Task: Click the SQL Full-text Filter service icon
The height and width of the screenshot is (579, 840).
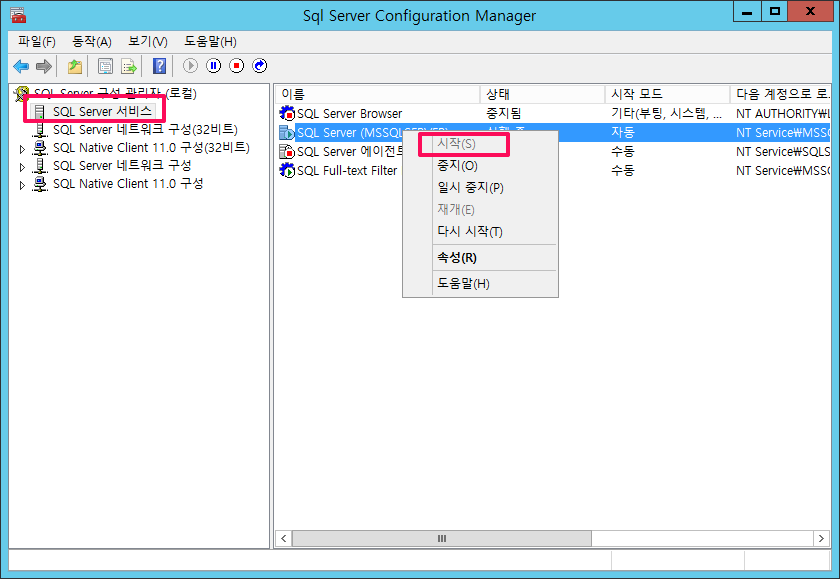Action: 287,171
